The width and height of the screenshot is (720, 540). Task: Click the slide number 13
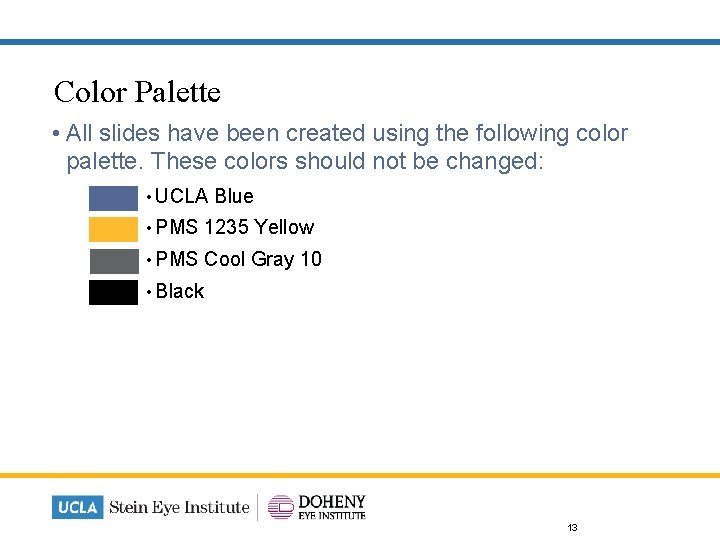(573, 527)
